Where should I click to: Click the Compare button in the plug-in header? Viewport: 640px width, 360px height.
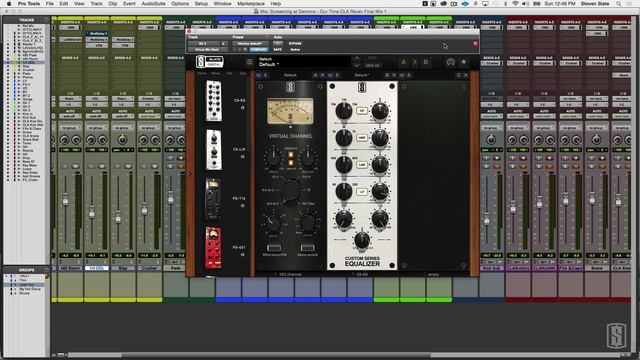tap(259, 49)
